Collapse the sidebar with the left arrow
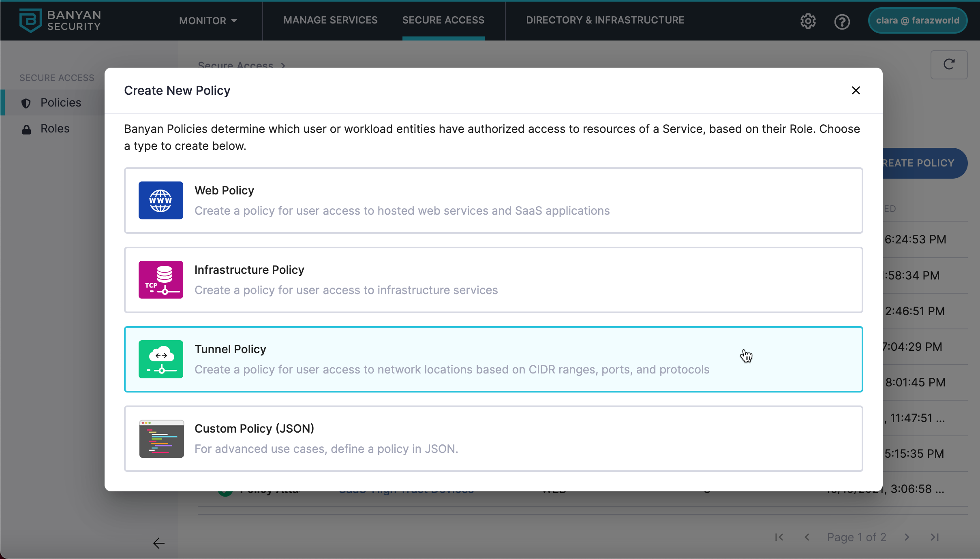The image size is (980, 559). pyautogui.click(x=158, y=543)
